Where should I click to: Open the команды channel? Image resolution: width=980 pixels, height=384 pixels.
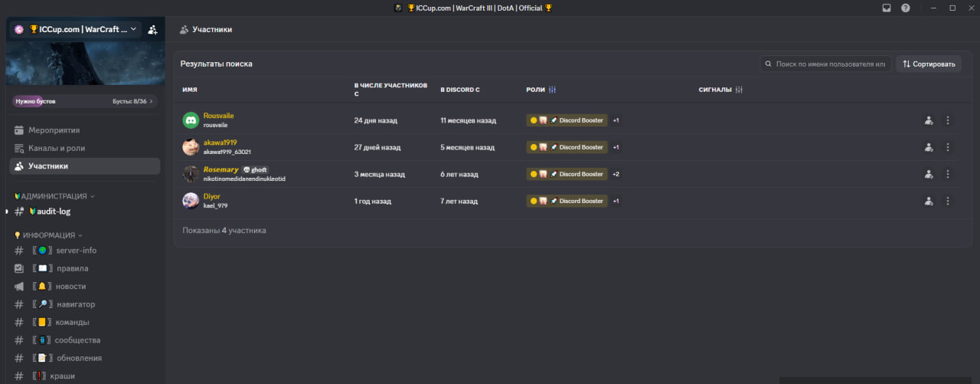coord(85,322)
